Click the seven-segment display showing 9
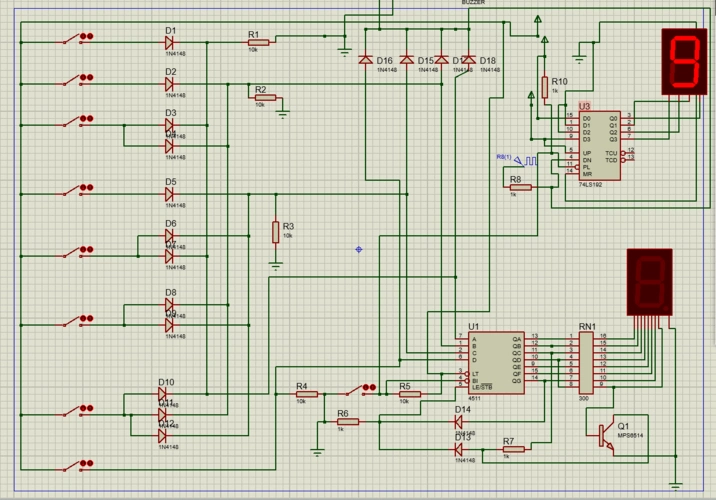The width and height of the screenshot is (716, 500). [685, 62]
